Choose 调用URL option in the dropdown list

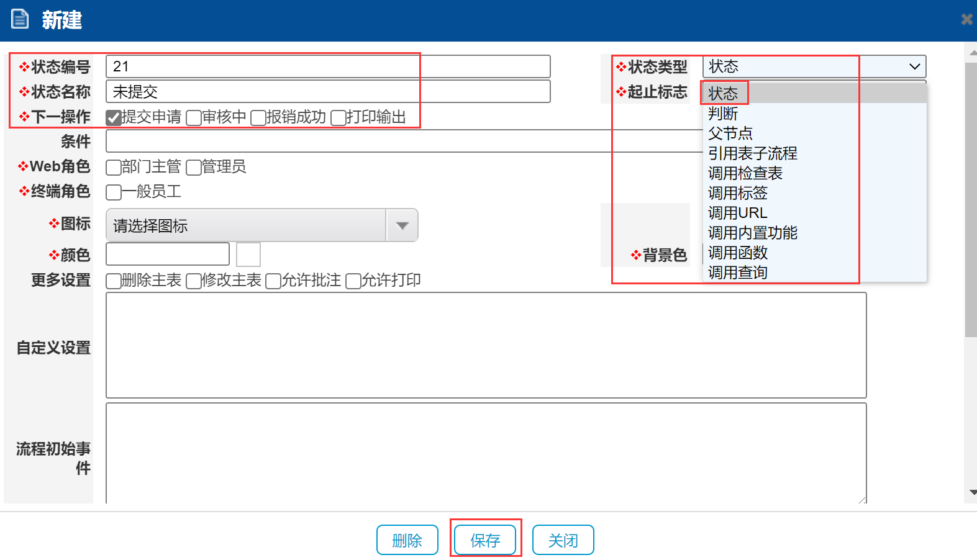(737, 213)
